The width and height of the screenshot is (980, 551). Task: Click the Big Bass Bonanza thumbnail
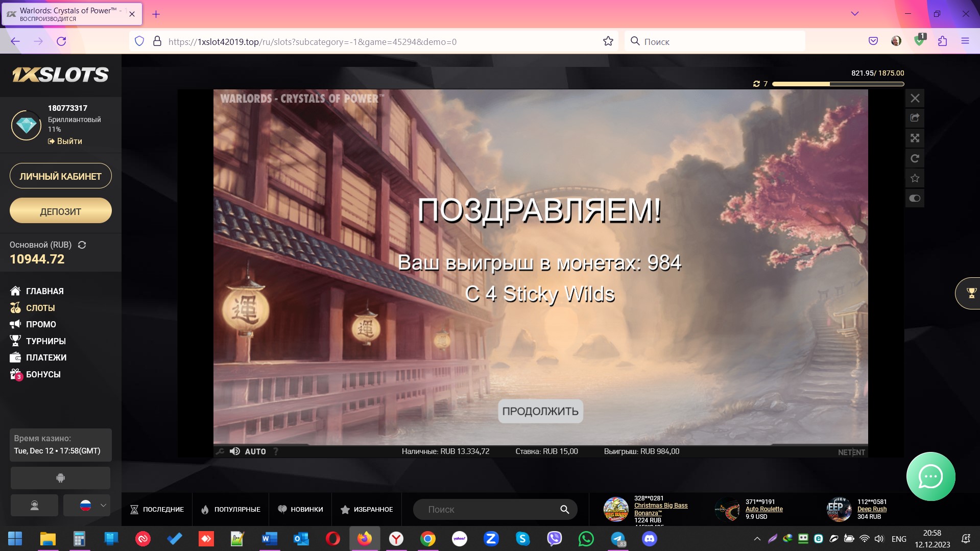616,509
